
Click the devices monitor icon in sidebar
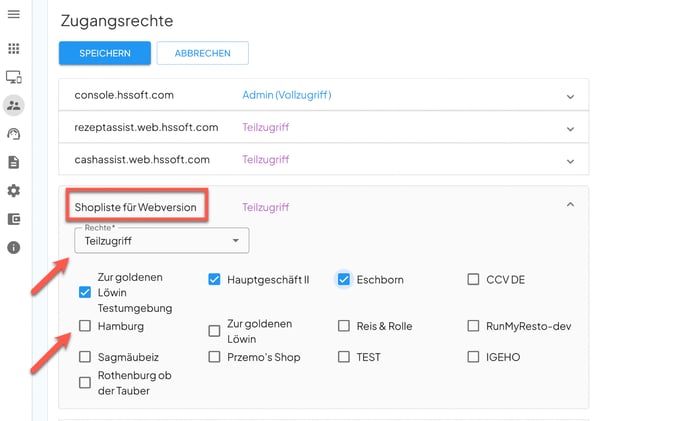click(x=14, y=77)
